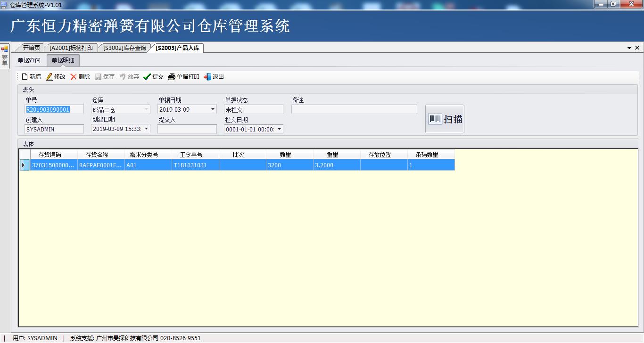Click the 批次 column header
Screen dimensions: 644x343
click(242, 155)
